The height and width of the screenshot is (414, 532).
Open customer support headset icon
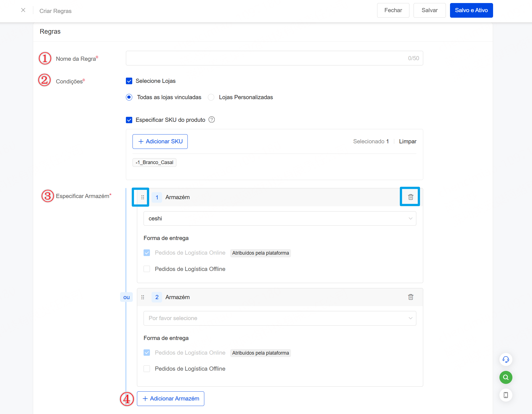tap(505, 359)
